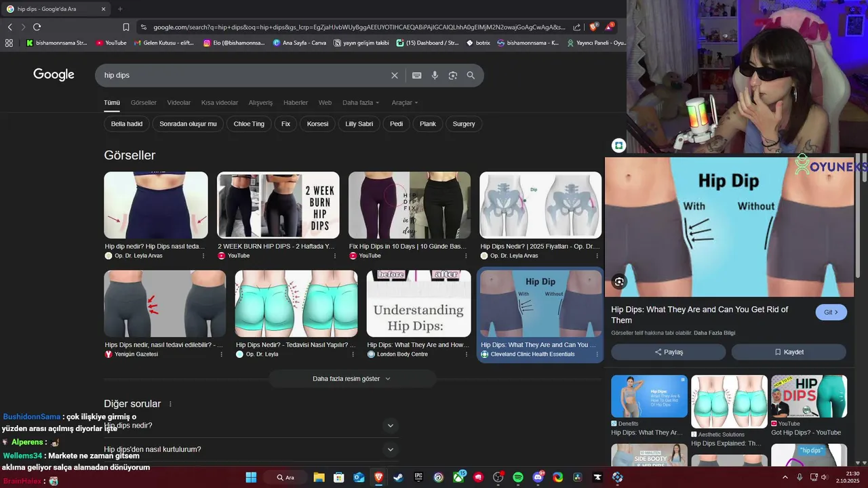This screenshot has height=488, width=868.
Task: Search by image with the Lens icon
Action: 453,75
